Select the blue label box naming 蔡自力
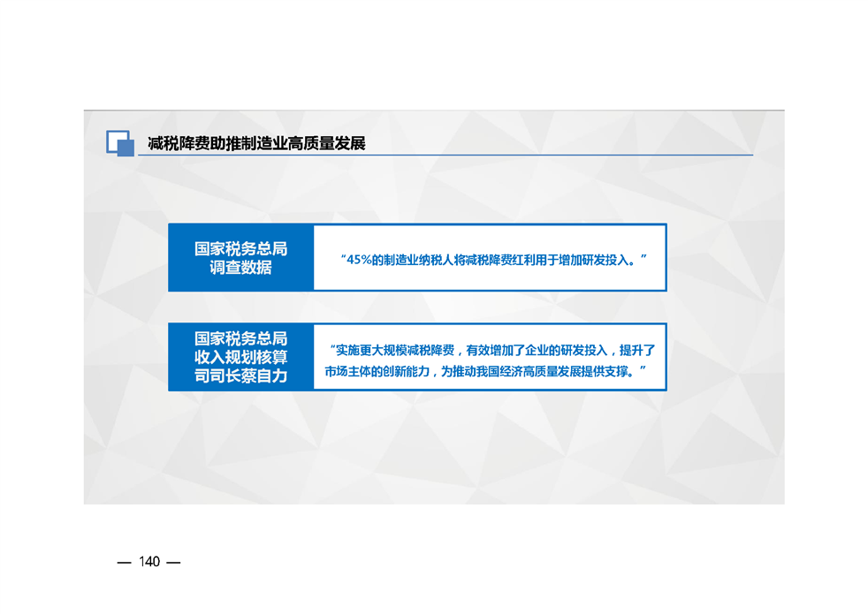The height and width of the screenshot is (614, 868). pyautogui.click(x=240, y=357)
